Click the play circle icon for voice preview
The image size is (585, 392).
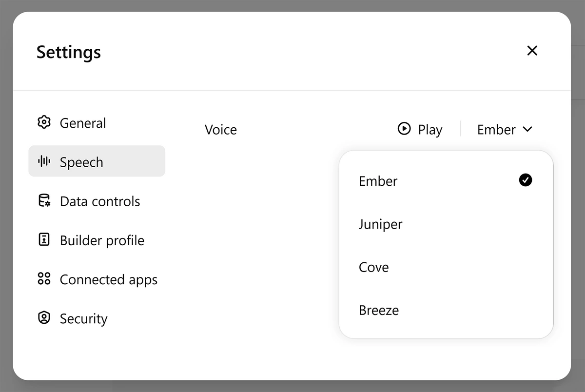tap(404, 129)
